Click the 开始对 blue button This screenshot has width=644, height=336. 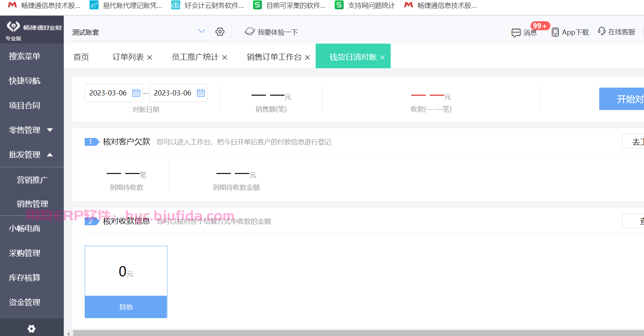pyautogui.click(x=622, y=99)
